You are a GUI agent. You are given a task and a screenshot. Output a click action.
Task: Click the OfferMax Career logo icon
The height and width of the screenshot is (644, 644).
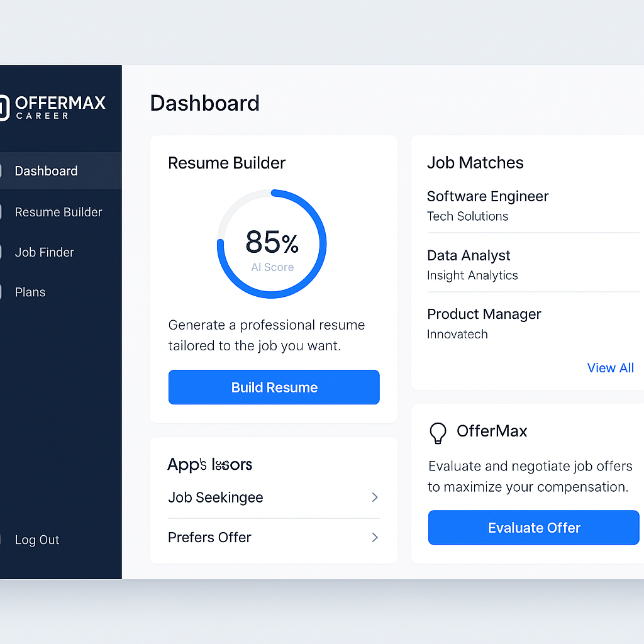click(4, 107)
